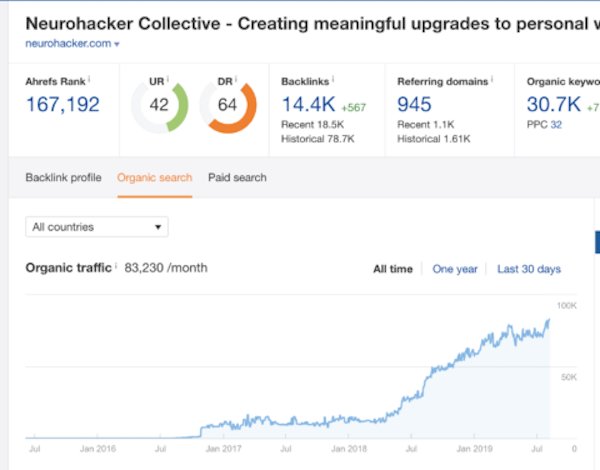Open the All countries dropdown
This screenshot has height=470, width=600.
tap(97, 227)
